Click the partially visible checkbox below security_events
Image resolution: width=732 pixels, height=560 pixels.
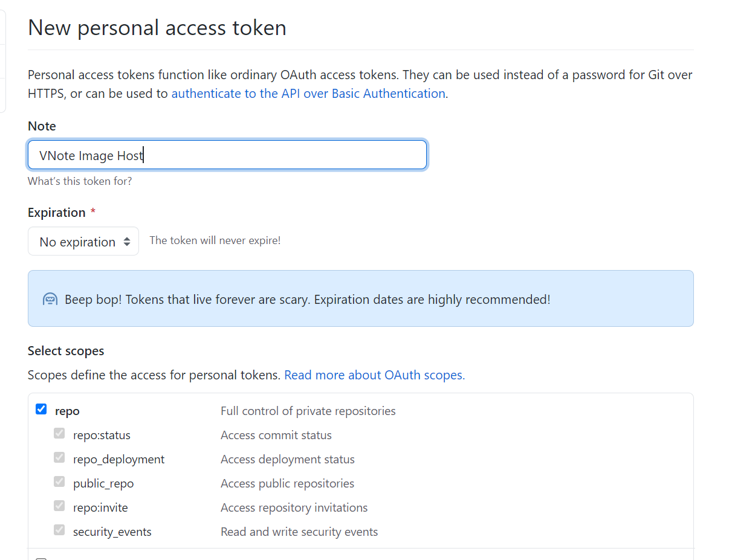[41, 559]
